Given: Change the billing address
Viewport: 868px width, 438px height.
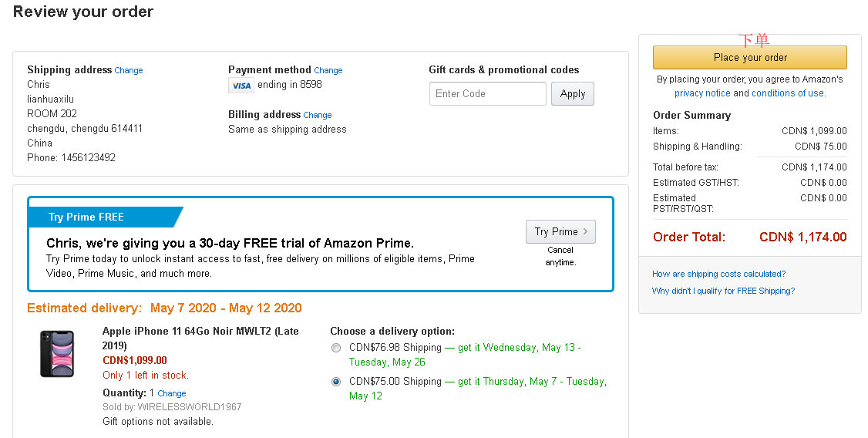Looking at the screenshot, I should coord(318,115).
